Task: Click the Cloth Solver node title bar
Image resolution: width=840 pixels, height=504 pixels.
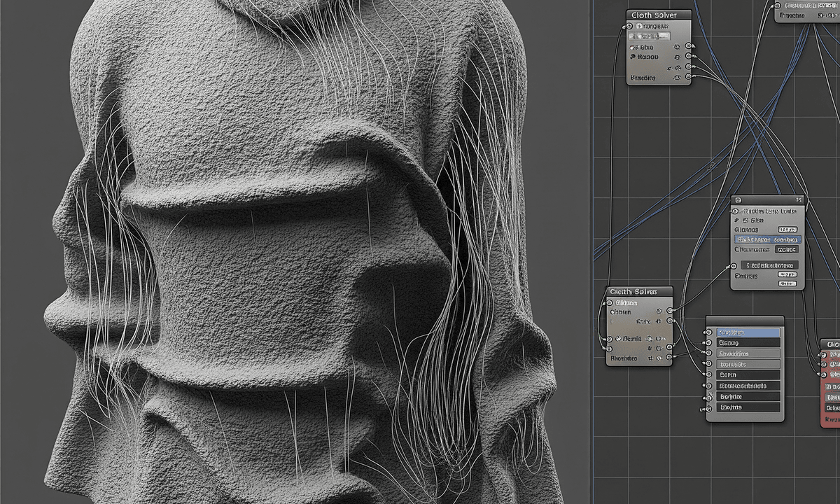Action: (655, 14)
